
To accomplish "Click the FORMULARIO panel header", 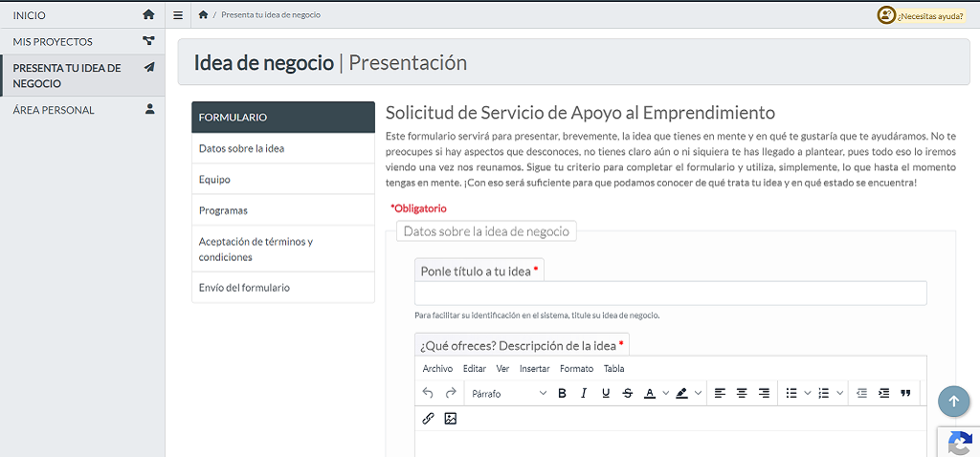I will (x=283, y=118).
